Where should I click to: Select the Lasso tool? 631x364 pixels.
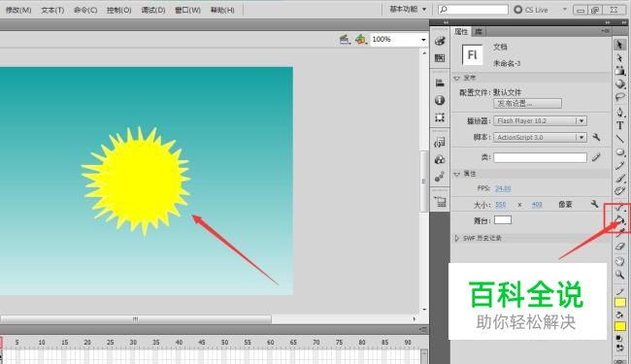pos(619,97)
